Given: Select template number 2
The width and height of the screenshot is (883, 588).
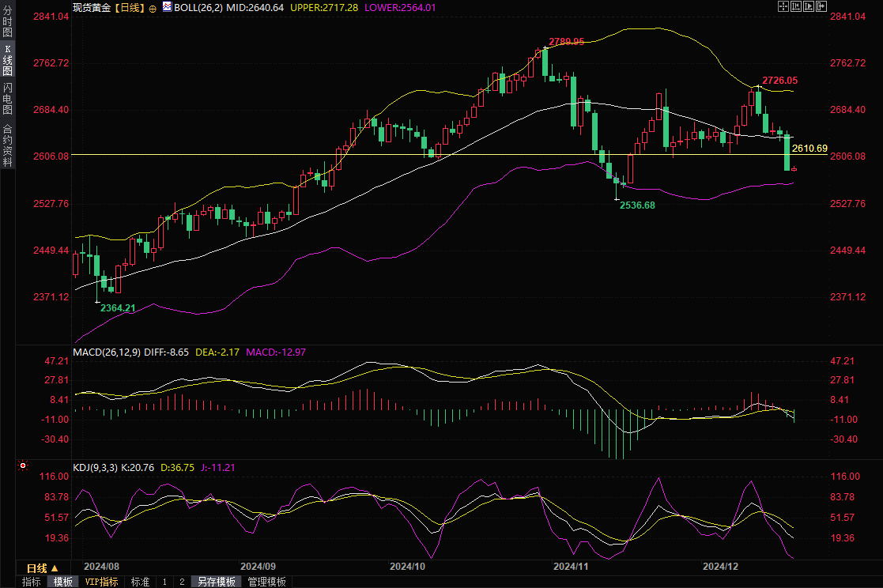Looking at the screenshot, I should click(x=182, y=582).
